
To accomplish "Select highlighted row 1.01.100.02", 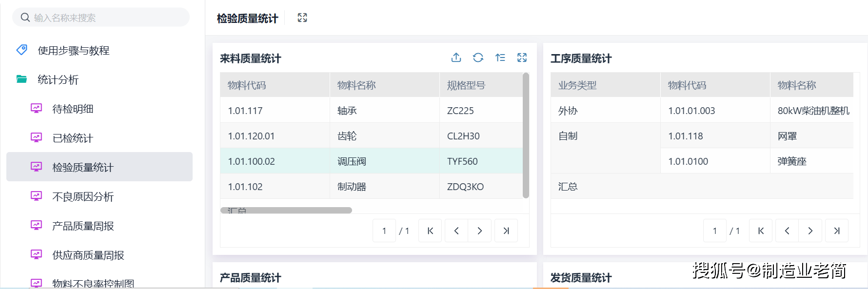I will coord(371,161).
